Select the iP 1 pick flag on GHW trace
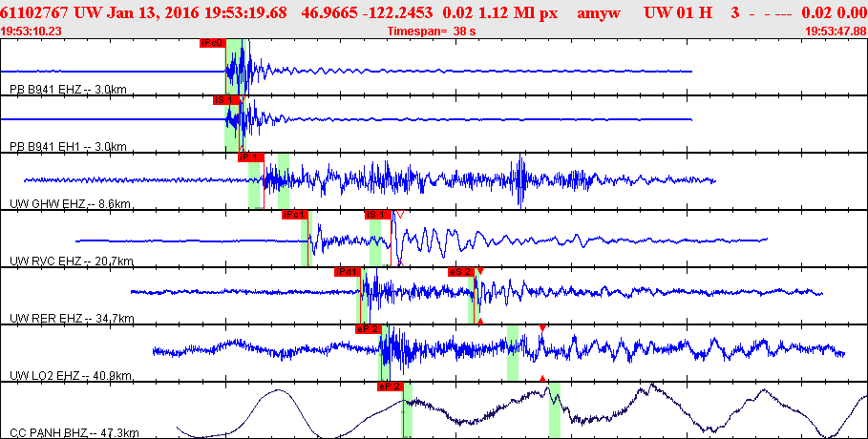 point(251,157)
